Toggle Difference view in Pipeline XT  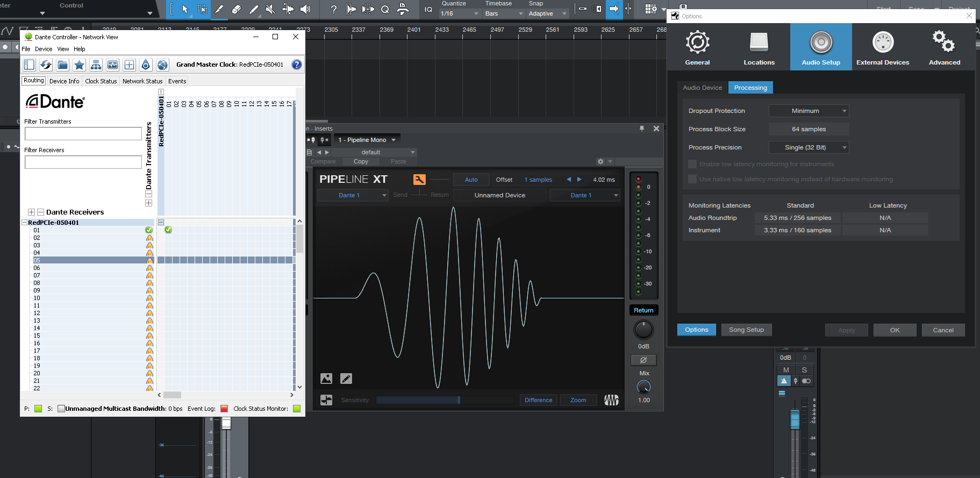pyautogui.click(x=538, y=400)
